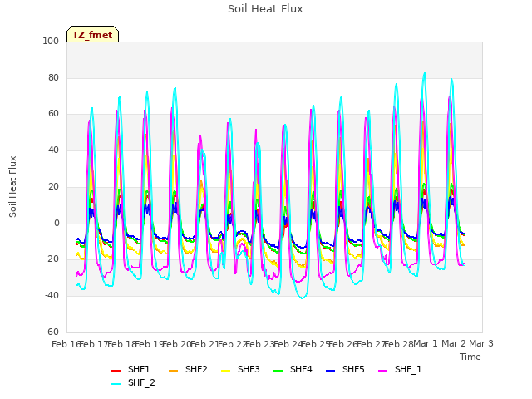Click the magenta SHF_1 legend swatch
Viewport: 532px width, 399px height.
coord(382,371)
